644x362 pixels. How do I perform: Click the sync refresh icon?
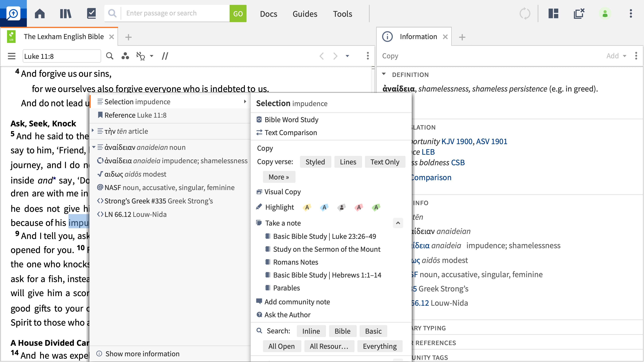click(x=525, y=13)
